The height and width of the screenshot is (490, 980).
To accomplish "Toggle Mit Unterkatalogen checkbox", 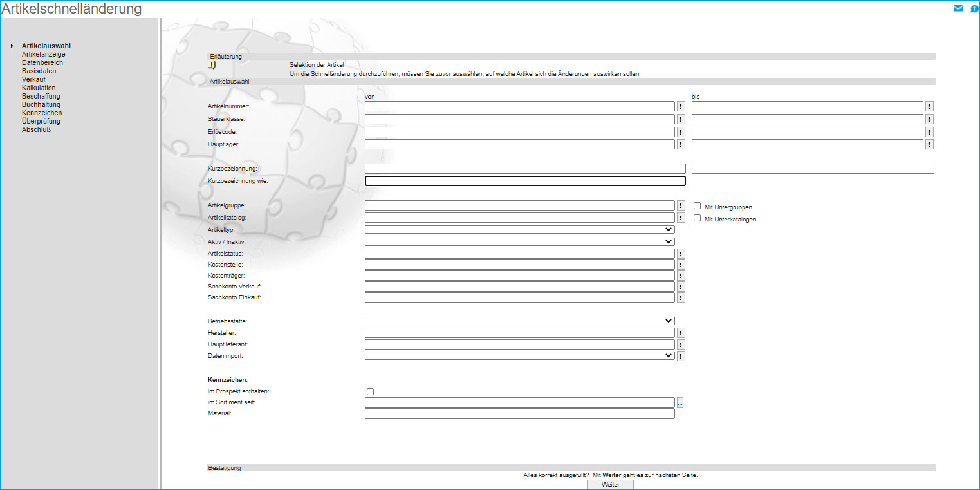I will click(x=697, y=218).
